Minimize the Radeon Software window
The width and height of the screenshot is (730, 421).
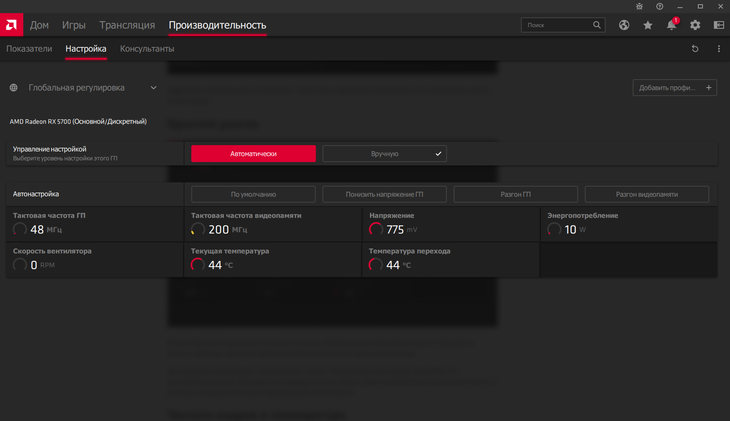pyautogui.click(x=680, y=7)
